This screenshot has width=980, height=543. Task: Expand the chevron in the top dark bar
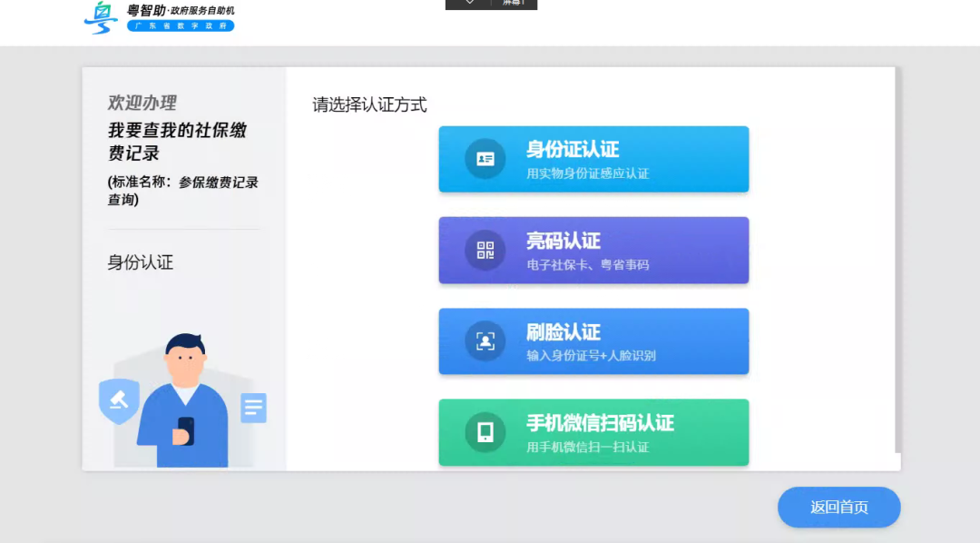point(467,3)
